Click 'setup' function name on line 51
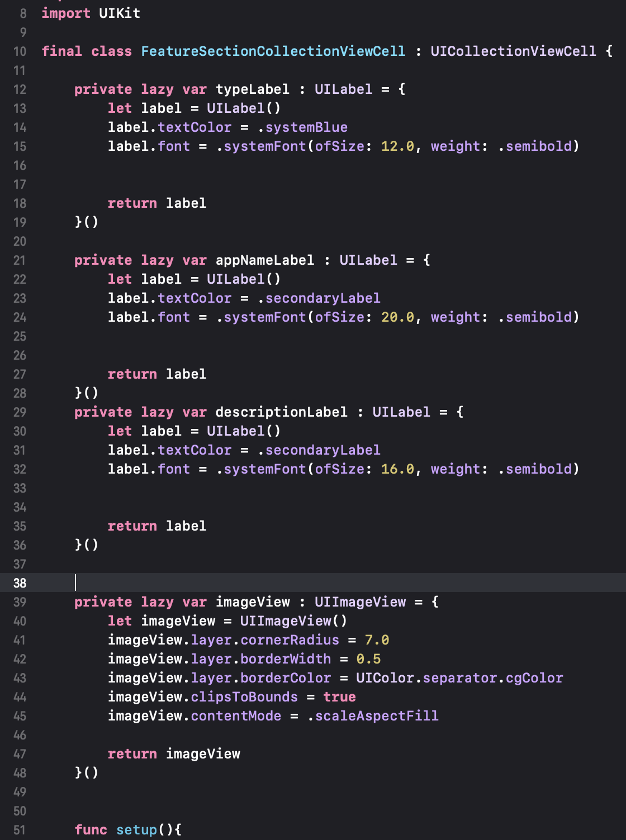 tap(136, 830)
